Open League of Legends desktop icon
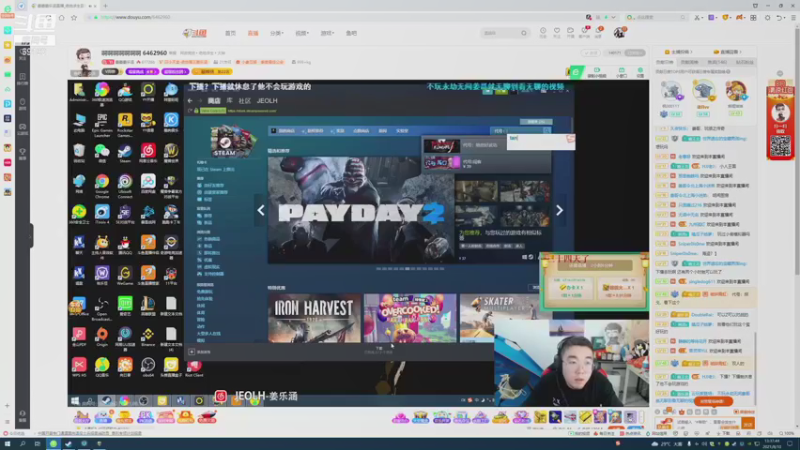 tap(148, 308)
